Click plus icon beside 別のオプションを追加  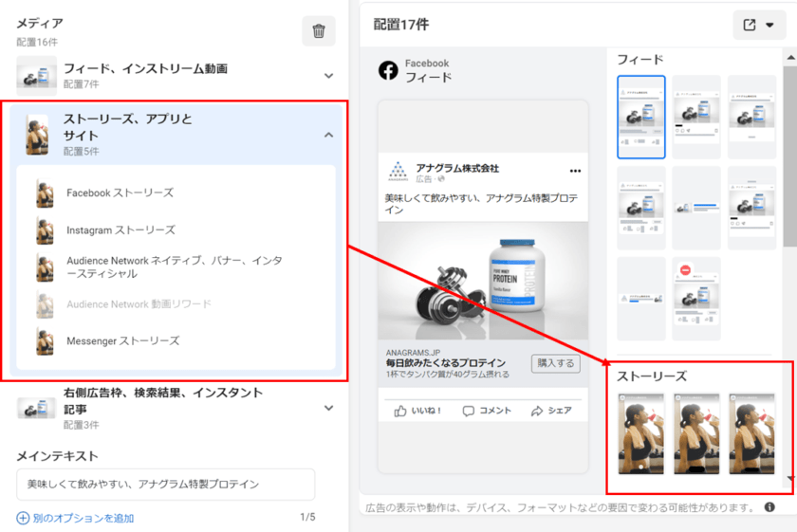23,519
